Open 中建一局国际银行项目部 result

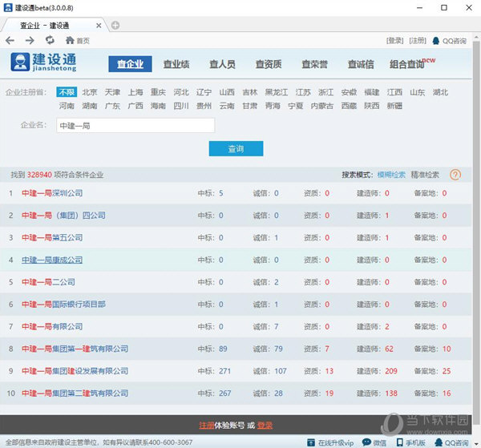pos(63,305)
